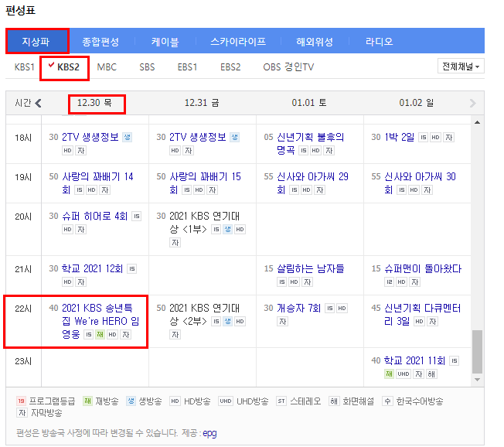
Task: Open 살림하는 남자들 program
Action: [x=311, y=268]
